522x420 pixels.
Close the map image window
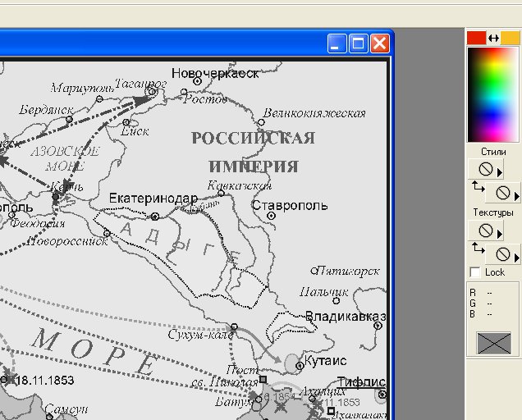tap(380, 43)
